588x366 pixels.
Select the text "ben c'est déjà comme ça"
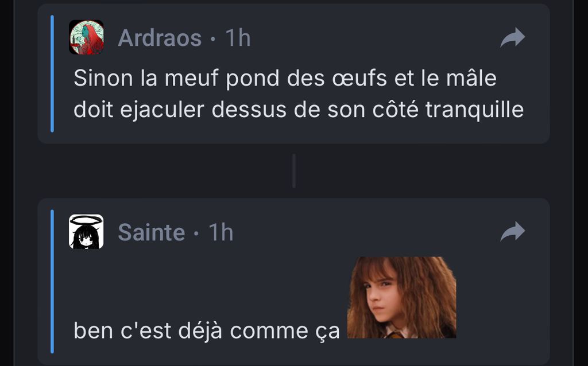[x=207, y=331]
